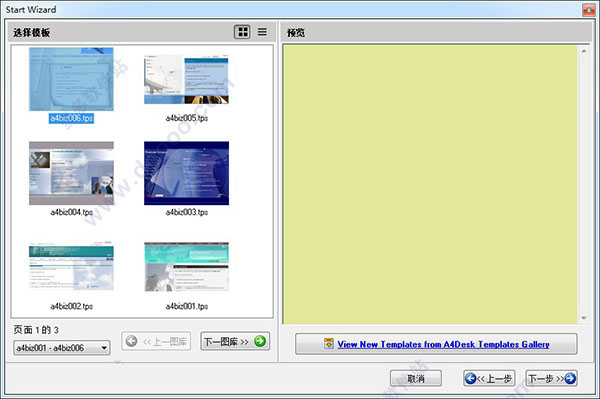This screenshot has height=399, width=600.
Task: Click the a4biz004.tps file name label
Action: pyautogui.click(x=72, y=212)
